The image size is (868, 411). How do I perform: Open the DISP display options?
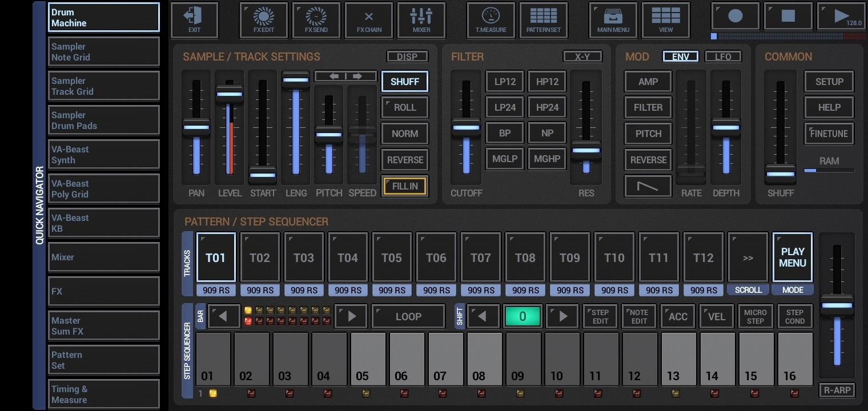(x=407, y=57)
